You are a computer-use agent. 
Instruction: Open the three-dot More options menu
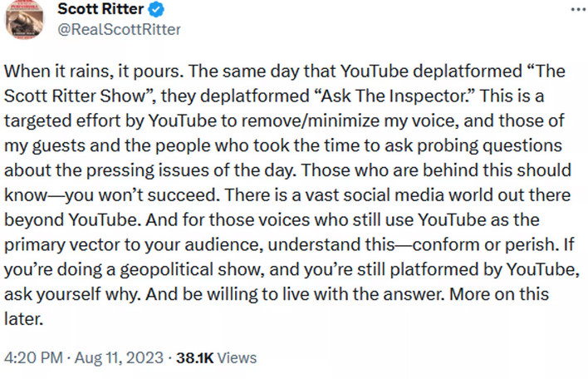(578, 10)
